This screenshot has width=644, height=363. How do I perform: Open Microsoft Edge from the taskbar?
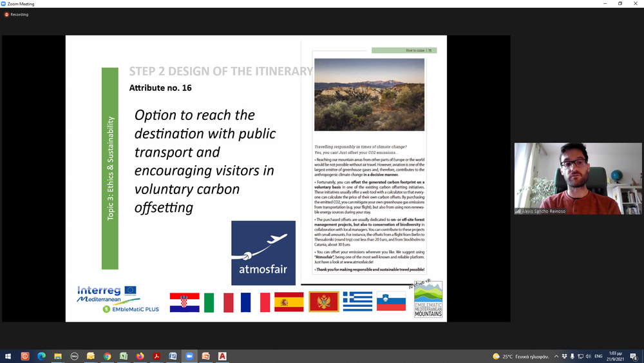click(x=41, y=356)
